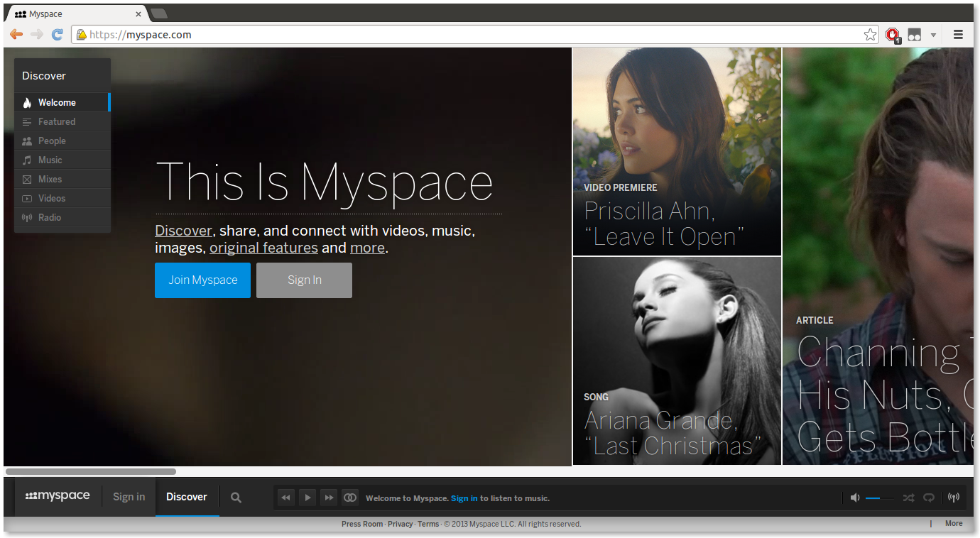Image resolution: width=980 pixels, height=538 pixels.
Task: Toggle repeat mode in the player bar
Action: [x=929, y=498]
